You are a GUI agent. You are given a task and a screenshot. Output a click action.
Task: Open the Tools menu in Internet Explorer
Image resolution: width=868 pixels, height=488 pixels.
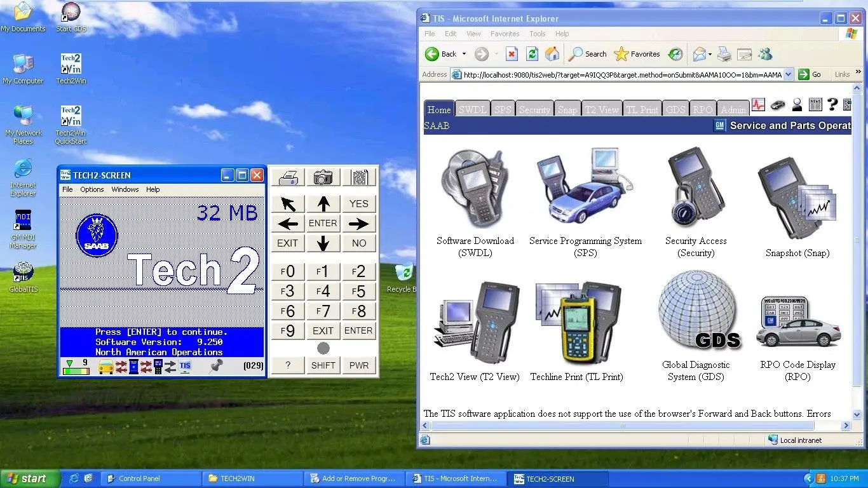tap(538, 34)
